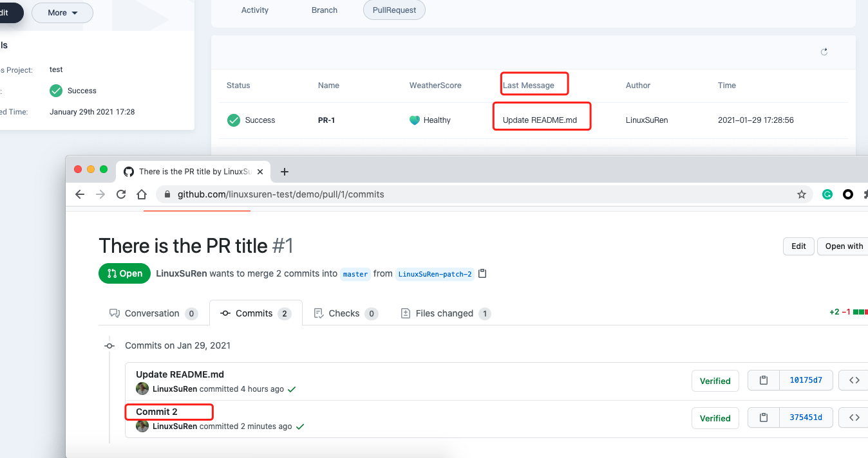Close the GitHub browser tab
868x458 pixels.
tap(260, 172)
